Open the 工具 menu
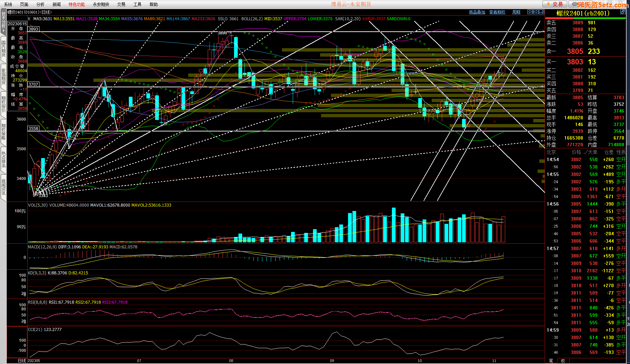Screen dimensions: 630x364 click(138, 4)
